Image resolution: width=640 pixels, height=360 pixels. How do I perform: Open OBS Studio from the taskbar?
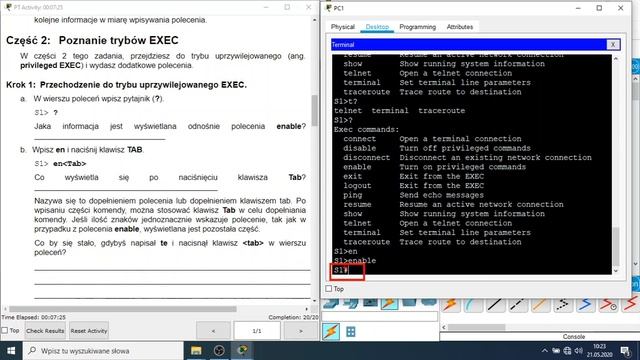pos(220,351)
